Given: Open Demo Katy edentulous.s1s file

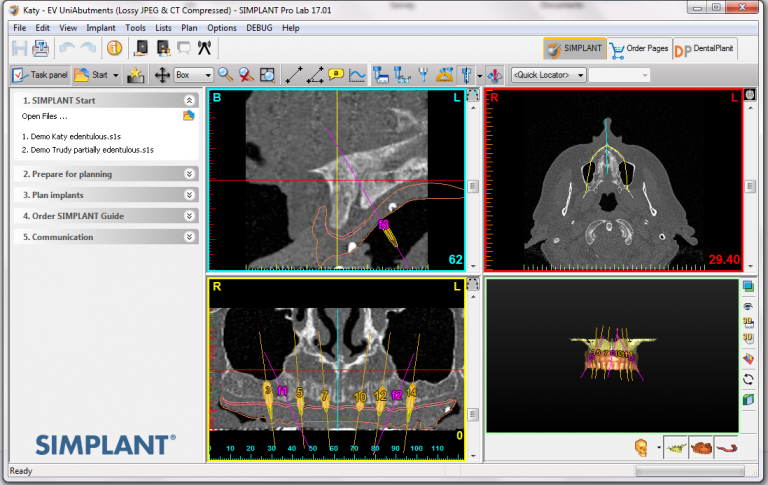Looking at the screenshot, I should 75,137.
